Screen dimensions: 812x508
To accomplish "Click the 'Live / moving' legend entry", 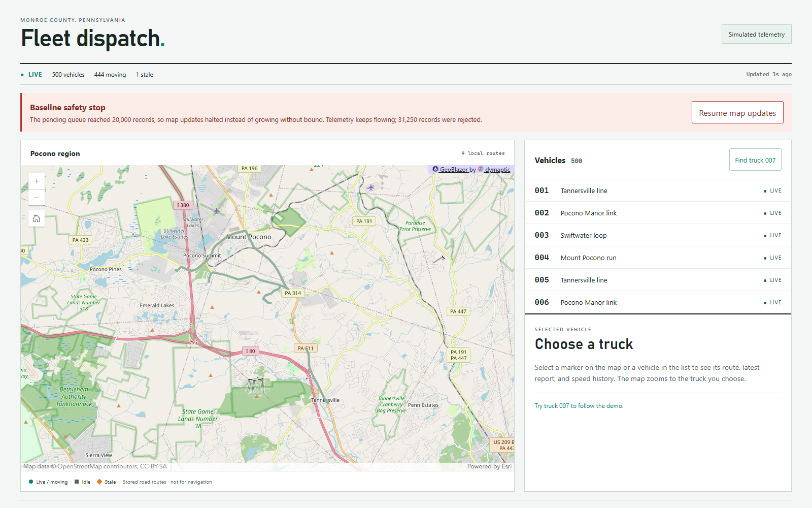I will tap(48, 482).
